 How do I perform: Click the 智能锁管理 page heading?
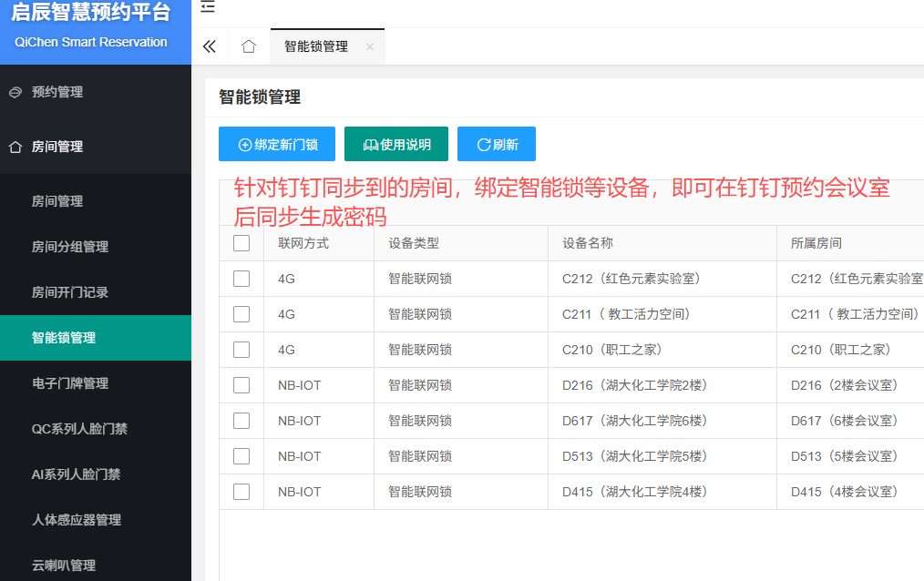click(x=260, y=97)
